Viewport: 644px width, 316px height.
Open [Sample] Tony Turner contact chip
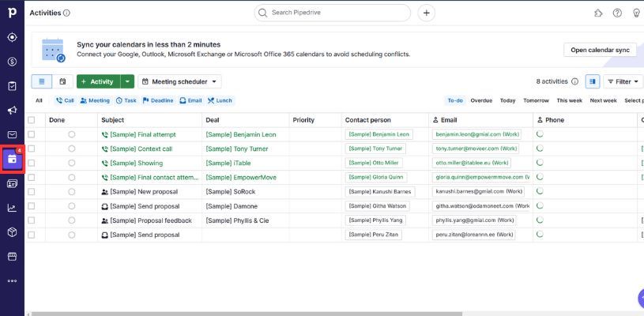[x=375, y=149]
